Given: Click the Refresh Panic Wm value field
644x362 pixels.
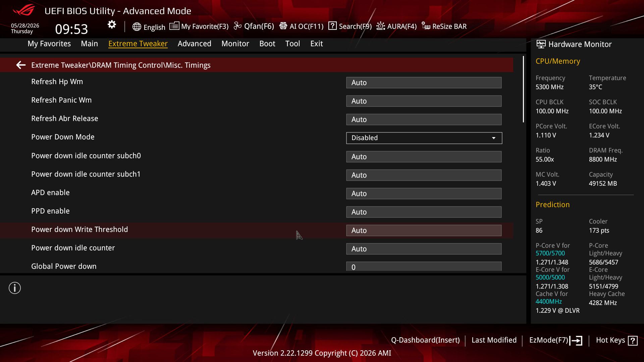Looking at the screenshot, I should coord(424,101).
